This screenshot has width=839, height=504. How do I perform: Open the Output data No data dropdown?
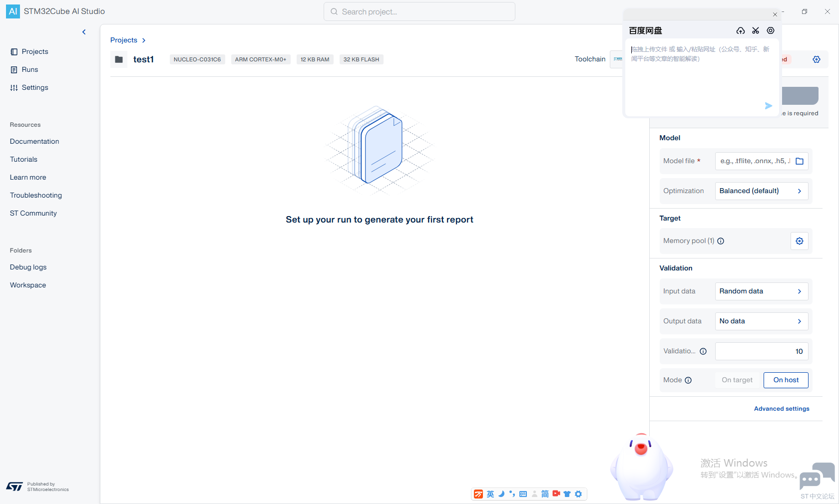click(762, 321)
